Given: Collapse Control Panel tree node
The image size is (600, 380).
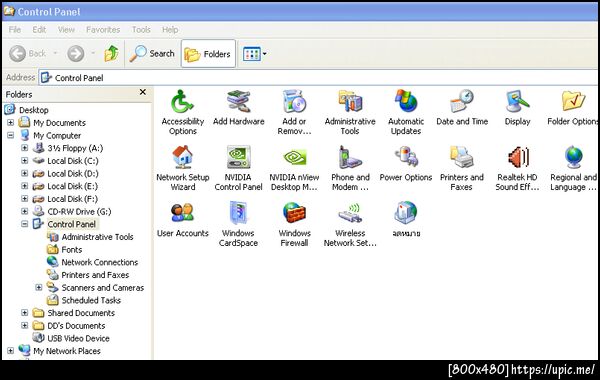Looking at the screenshot, I should pyautogui.click(x=24, y=224).
